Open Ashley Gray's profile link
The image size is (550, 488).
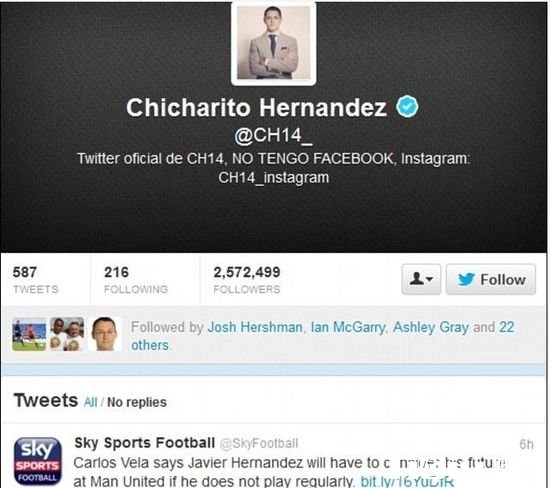click(x=431, y=327)
